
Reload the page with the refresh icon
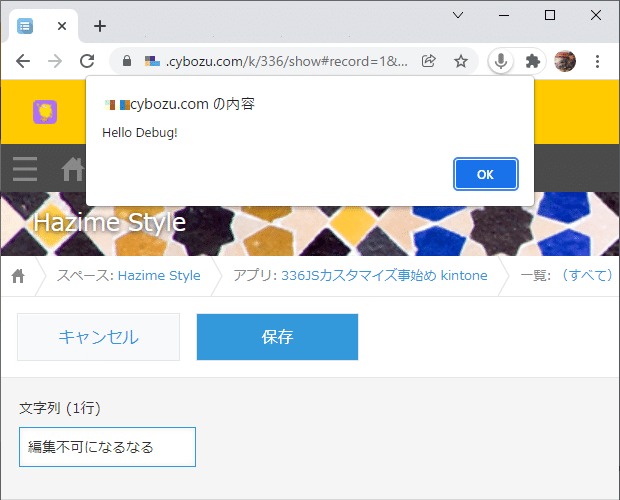click(87, 61)
